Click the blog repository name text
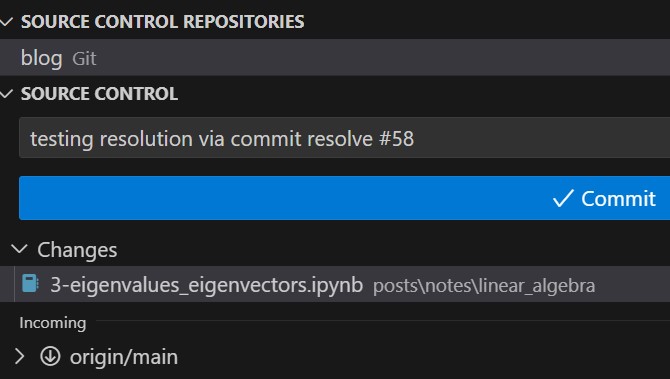 coord(41,58)
